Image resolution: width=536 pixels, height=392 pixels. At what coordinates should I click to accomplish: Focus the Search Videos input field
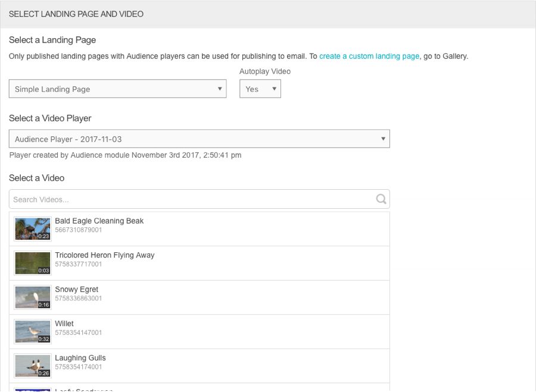pos(191,199)
